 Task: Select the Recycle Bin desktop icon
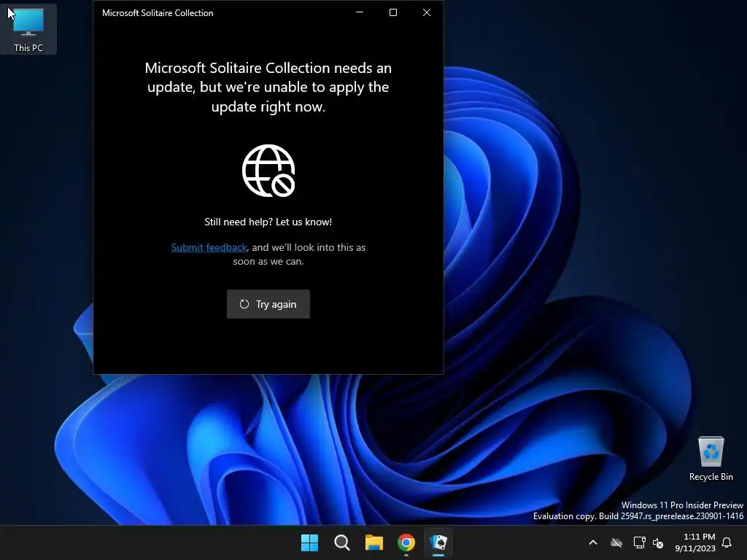click(711, 459)
